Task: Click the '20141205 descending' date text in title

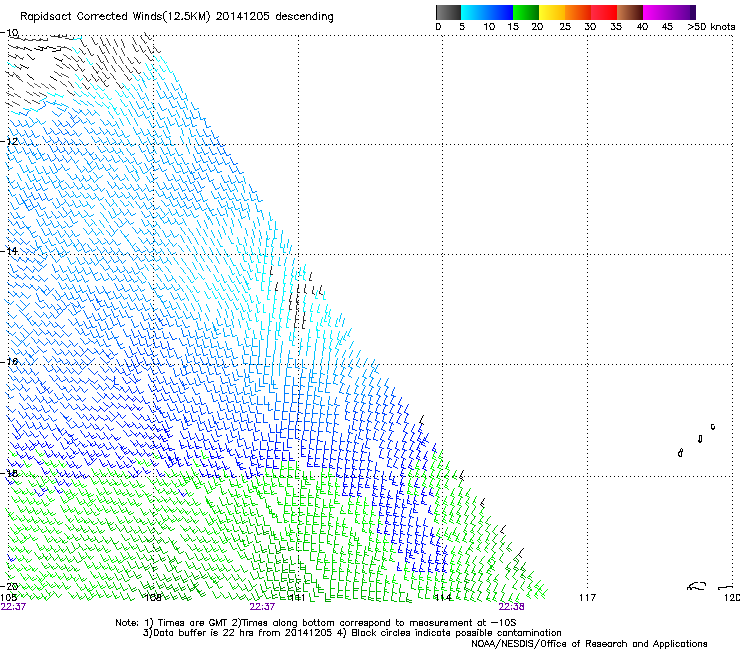Action: tap(274, 17)
